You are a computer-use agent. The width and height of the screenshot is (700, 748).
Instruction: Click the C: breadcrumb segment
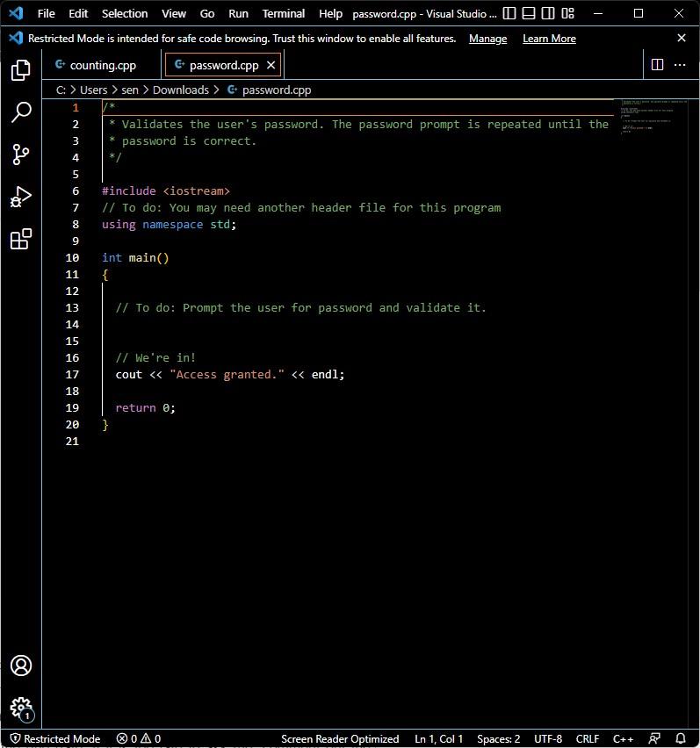click(x=61, y=90)
